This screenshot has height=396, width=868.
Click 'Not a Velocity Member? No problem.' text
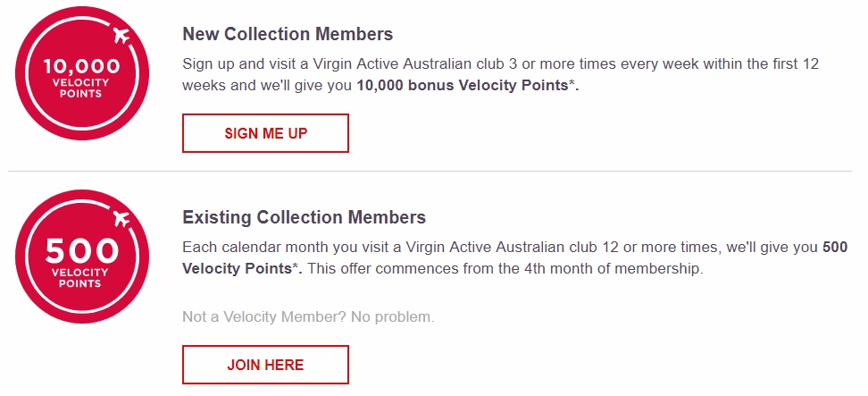308,316
